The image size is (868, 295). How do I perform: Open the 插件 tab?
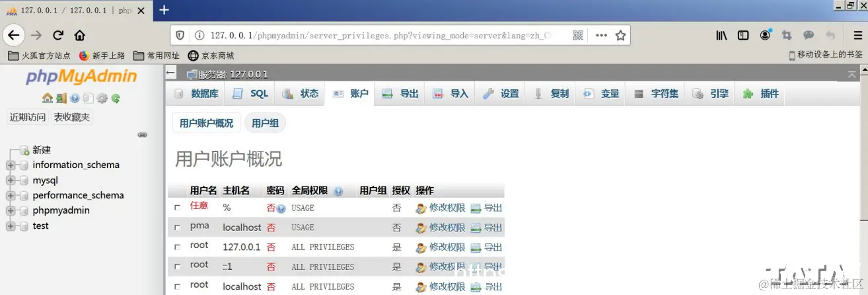(x=760, y=94)
